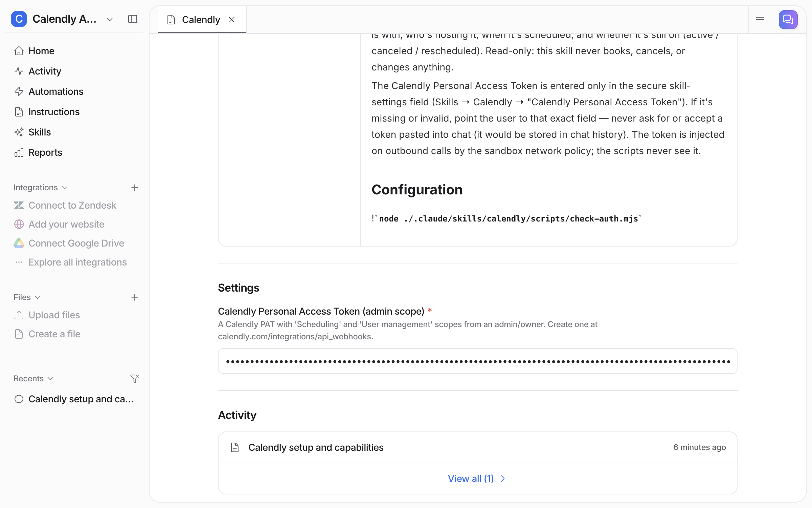Open Skills in the sidebar
The width and height of the screenshot is (812, 508).
(74, 132)
